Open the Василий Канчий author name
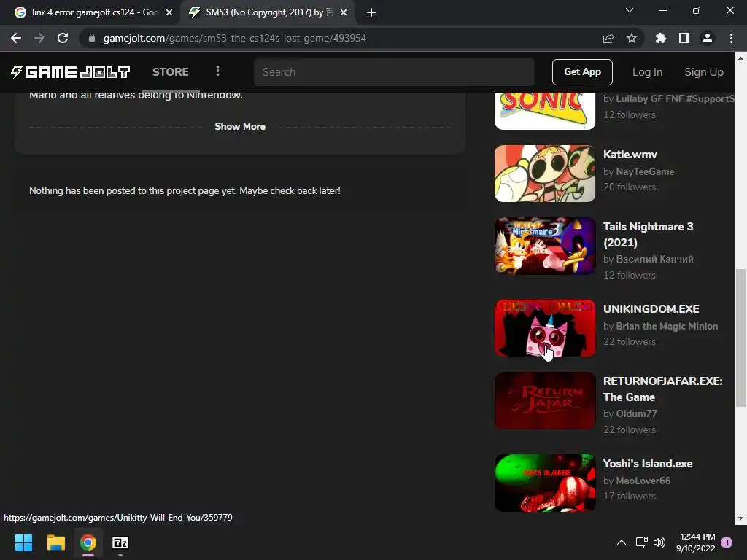This screenshot has width=747, height=560. click(x=654, y=259)
